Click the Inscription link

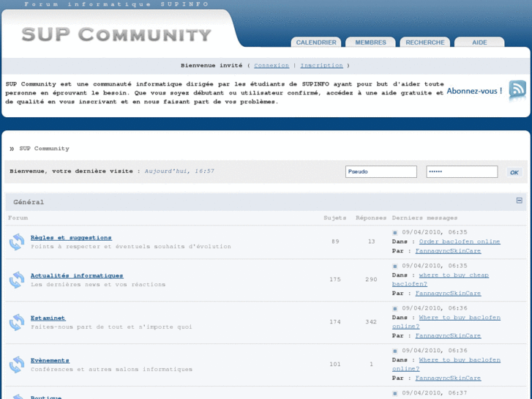tap(322, 66)
